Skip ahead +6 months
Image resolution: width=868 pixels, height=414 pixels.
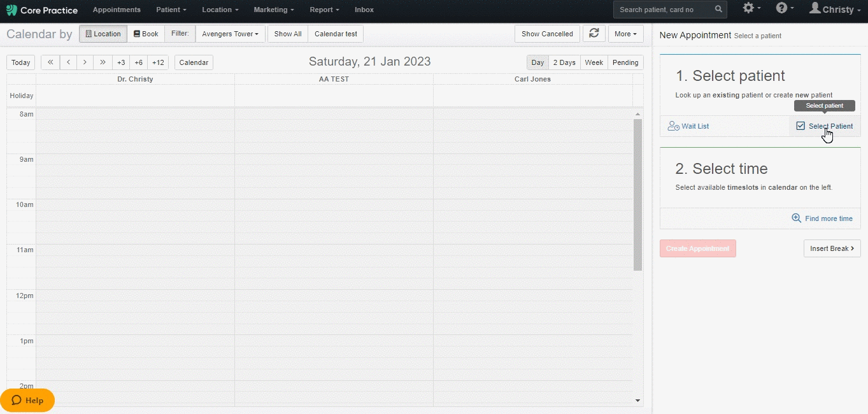click(x=139, y=62)
